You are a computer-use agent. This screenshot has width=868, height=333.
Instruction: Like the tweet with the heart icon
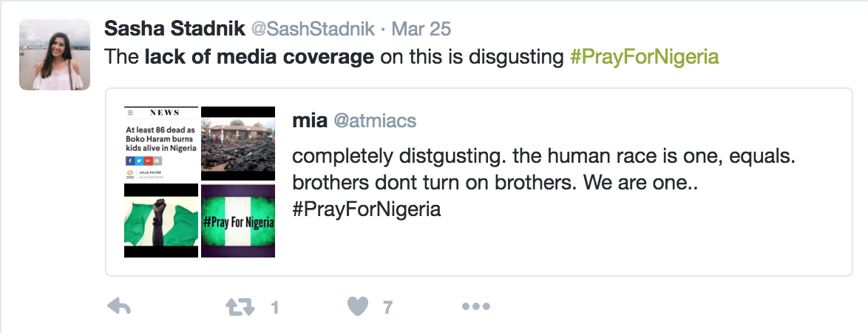click(x=359, y=306)
